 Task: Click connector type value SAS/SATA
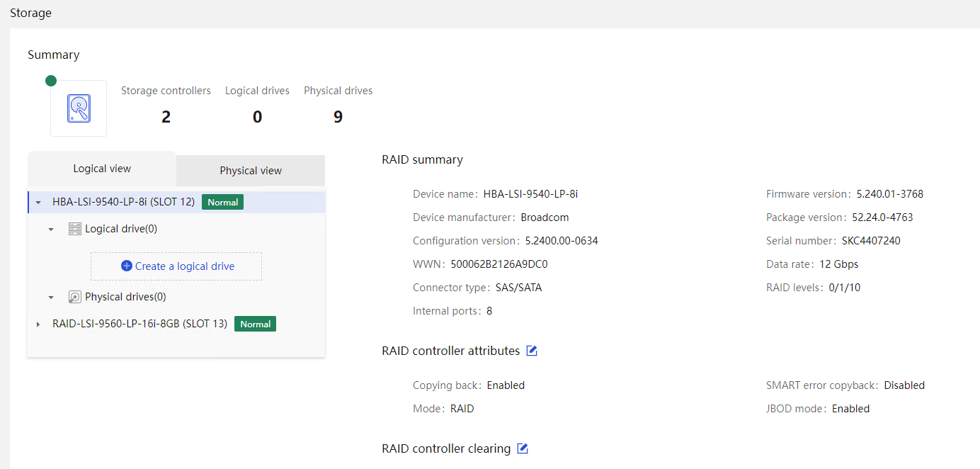pyautogui.click(x=518, y=288)
